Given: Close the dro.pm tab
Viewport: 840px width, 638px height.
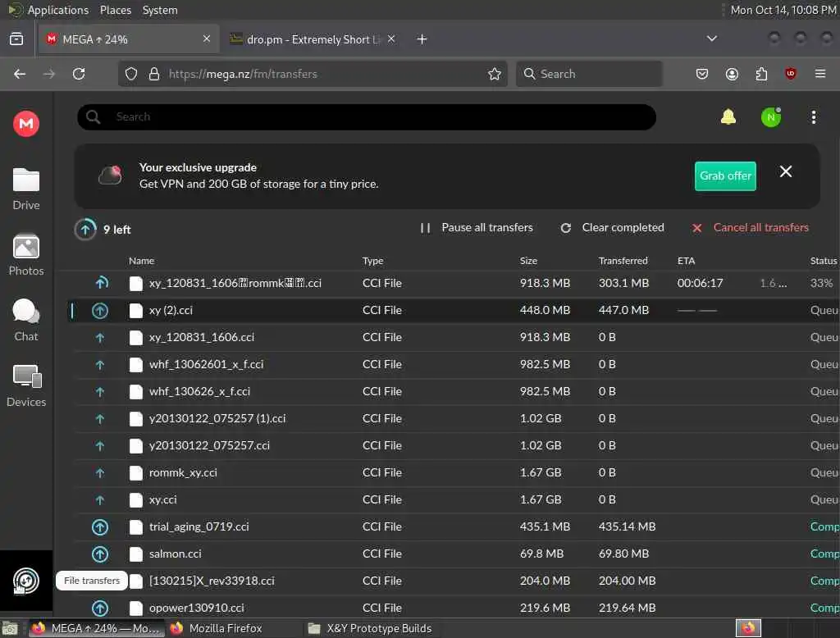Looking at the screenshot, I should (x=391, y=39).
